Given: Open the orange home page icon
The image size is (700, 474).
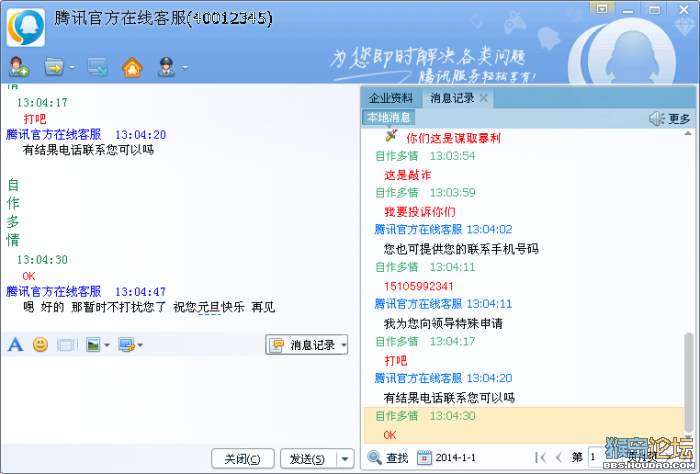Looking at the screenshot, I should coord(132,67).
